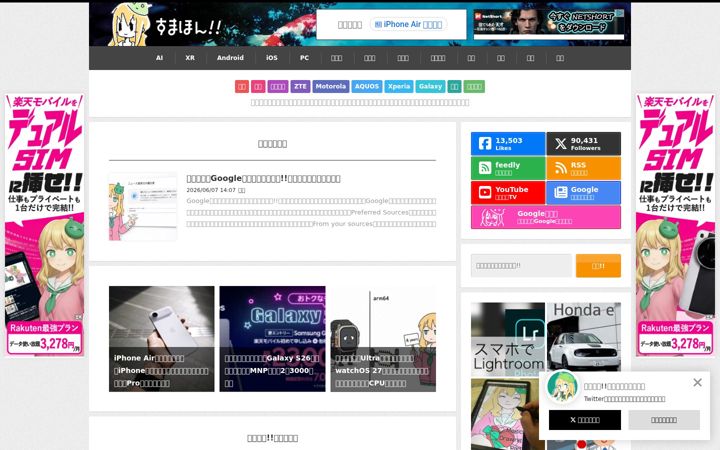Viewport: 720px width, 450px height.
Task: Select the Galaxy brand tag
Action: click(430, 86)
